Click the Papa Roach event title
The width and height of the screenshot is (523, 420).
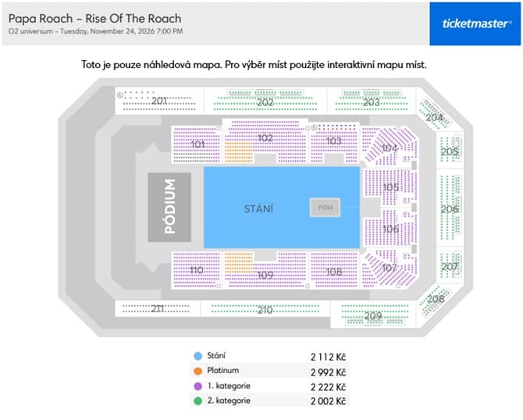(x=94, y=19)
